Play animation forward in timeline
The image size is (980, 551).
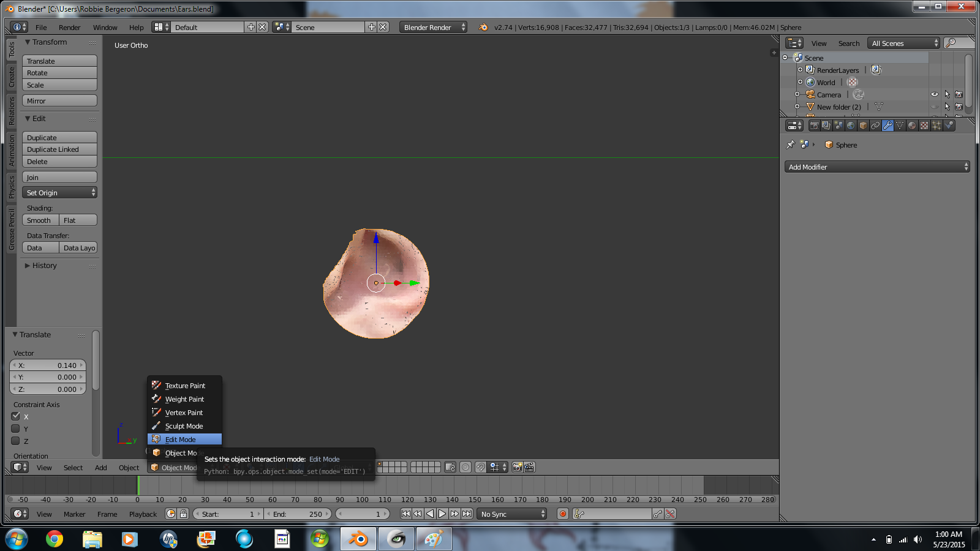pyautogui.click(x=442, y=514)
